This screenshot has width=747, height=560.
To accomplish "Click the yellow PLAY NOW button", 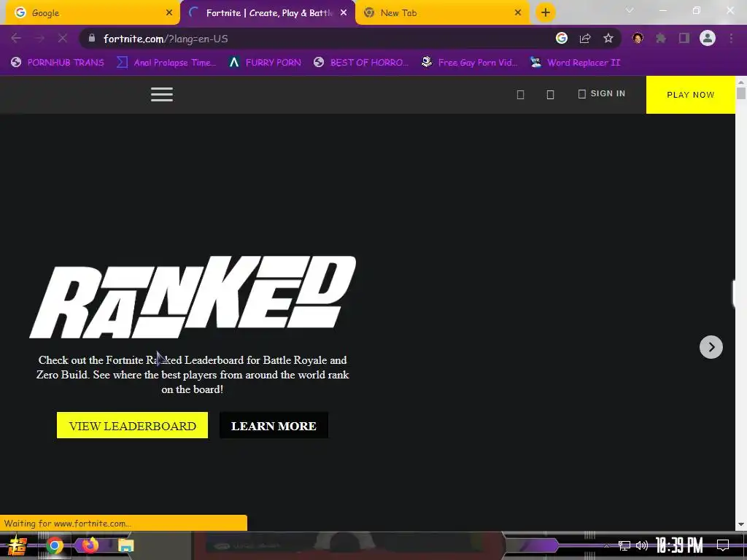I will click(x=690, y=95).
